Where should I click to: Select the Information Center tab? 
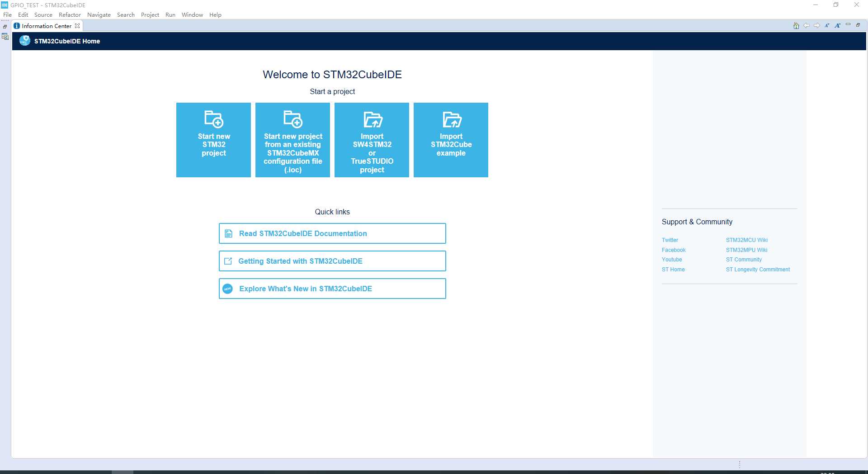[47, 26]
